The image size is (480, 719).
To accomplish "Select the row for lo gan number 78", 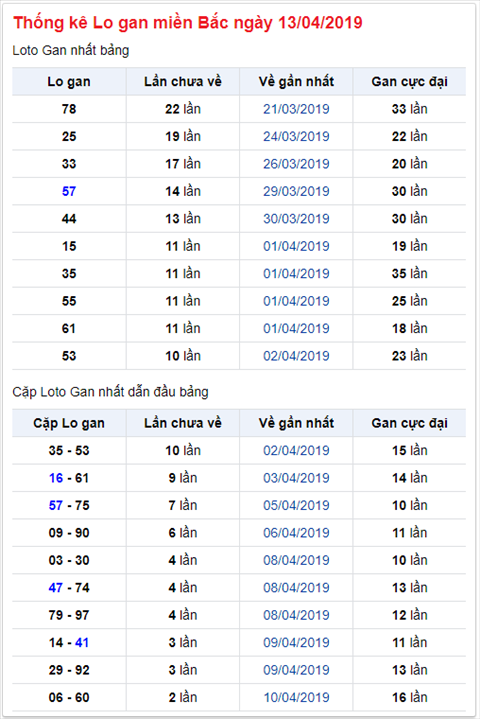I will pyautogui.click(x=239, y=109).
